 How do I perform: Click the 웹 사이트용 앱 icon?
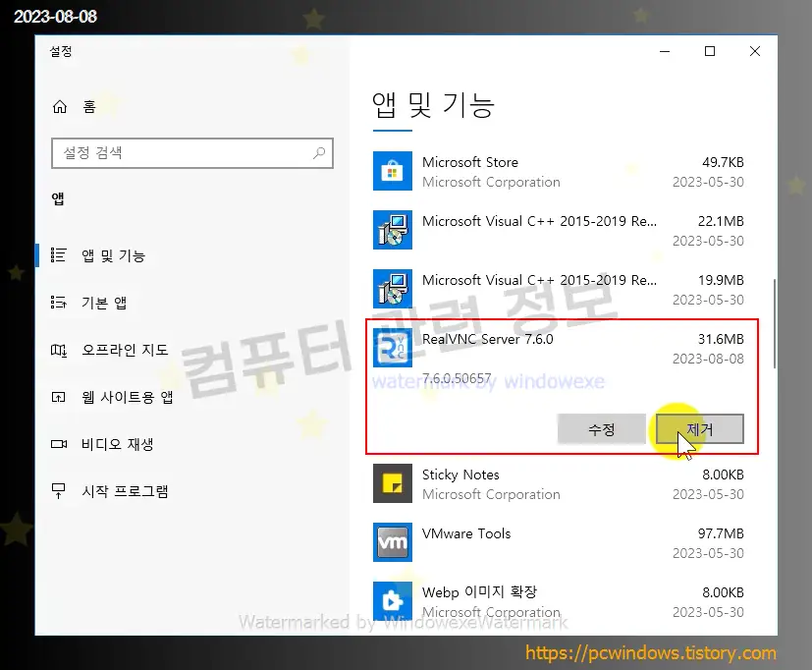pos(58,397)
